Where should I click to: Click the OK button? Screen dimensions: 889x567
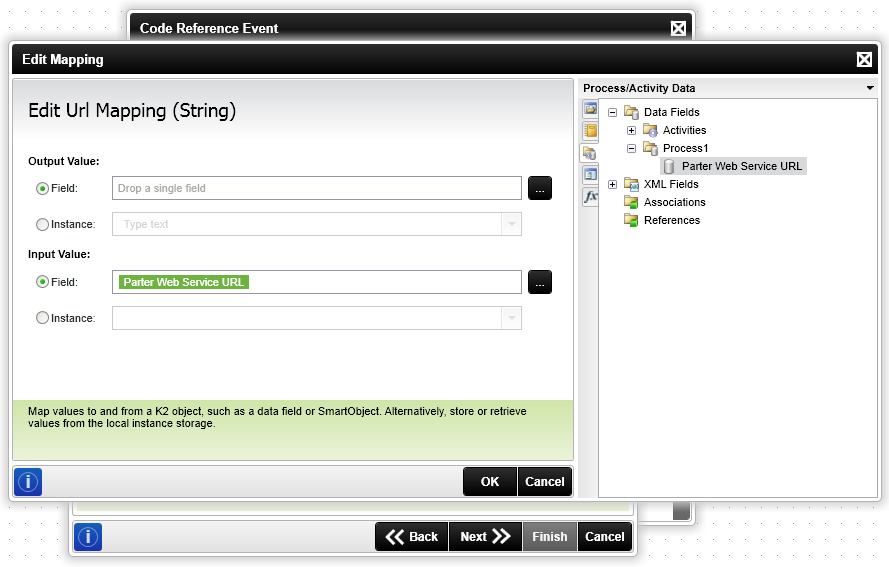click(490, 482)
